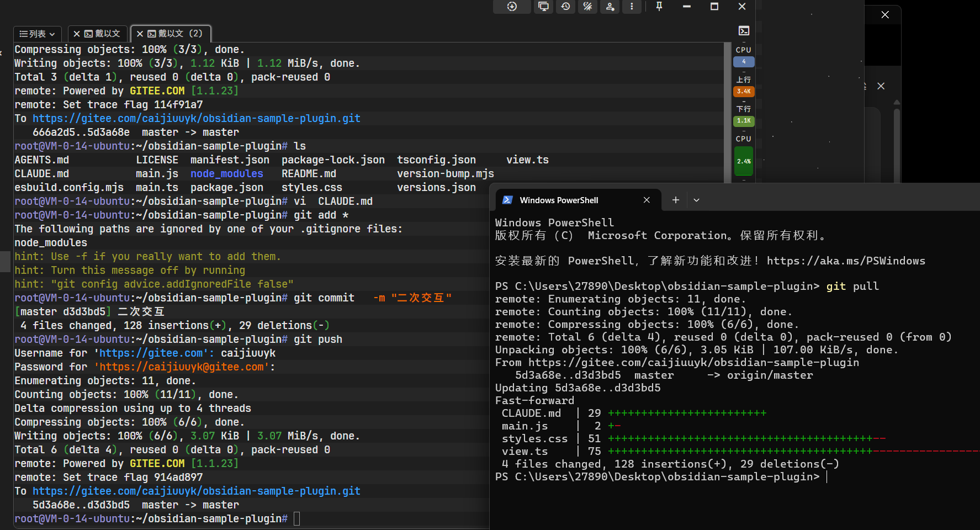Pin the terminal window on top

(x=659, y=7)
